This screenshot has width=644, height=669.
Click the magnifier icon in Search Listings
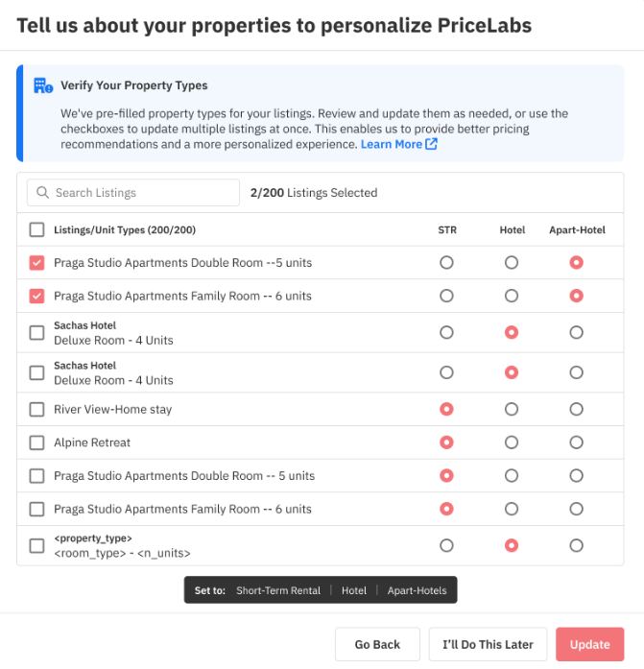click(42, 192)
